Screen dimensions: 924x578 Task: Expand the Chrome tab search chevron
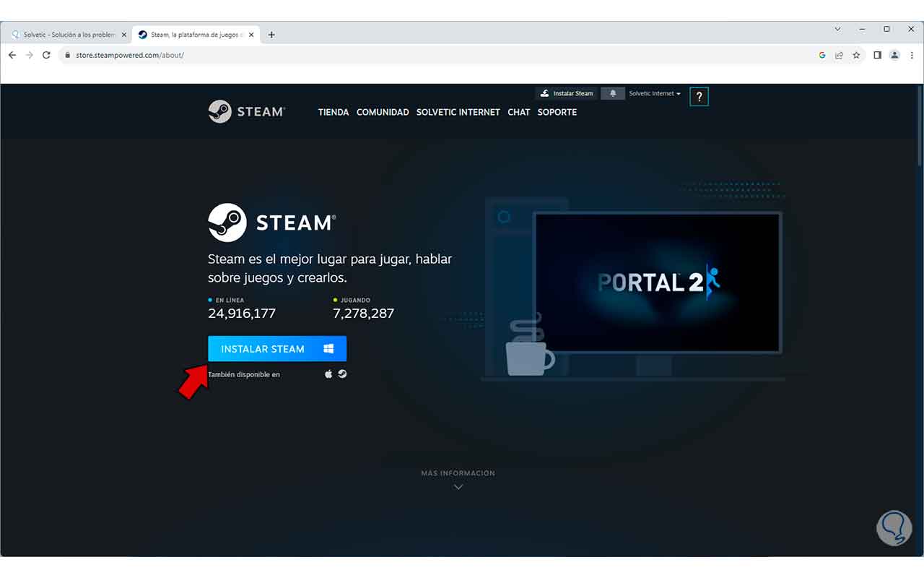tap(838, 30)
